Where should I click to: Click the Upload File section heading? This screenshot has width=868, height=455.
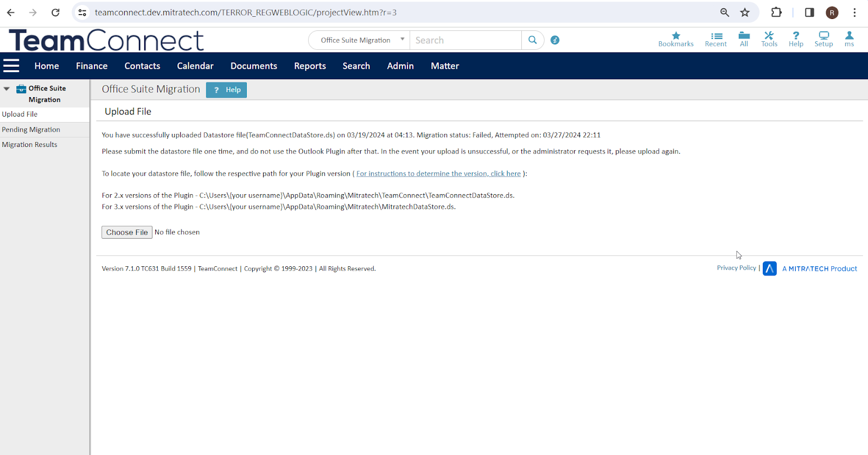pos(128,111)
